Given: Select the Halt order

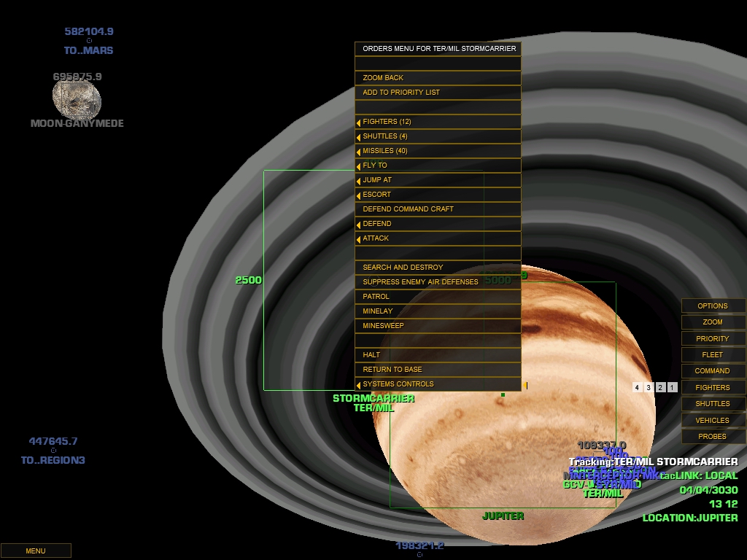Looking at the screenshot, I should coord(438,355).
